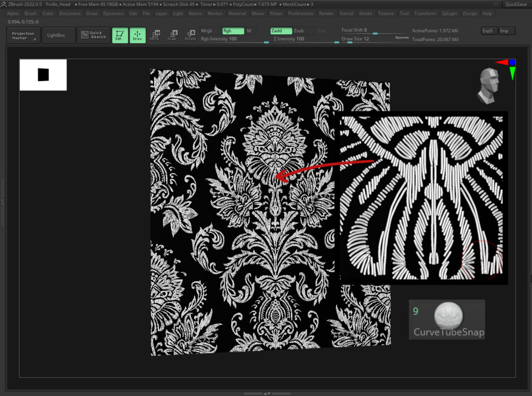
Task: Select the Rotate tool icon
Action: coord(191,35)
